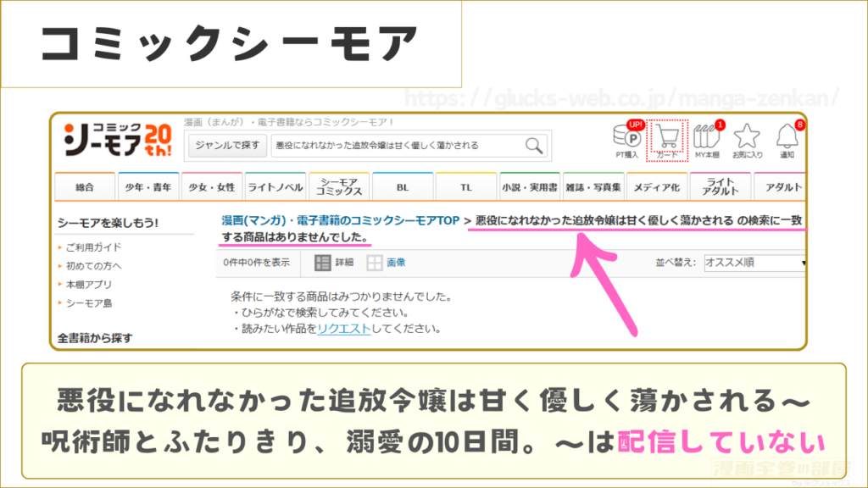Viewport: 868px width, 488px height.
Task: Click ジャンルで探す genre button
Action: pyautogui.click(x=227, y=146)
